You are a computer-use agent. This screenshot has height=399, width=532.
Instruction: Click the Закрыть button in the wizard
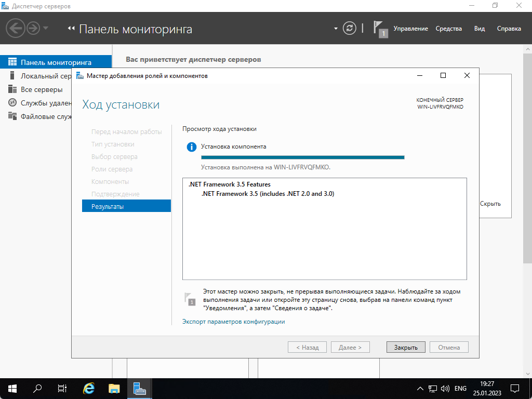[406, 347]
